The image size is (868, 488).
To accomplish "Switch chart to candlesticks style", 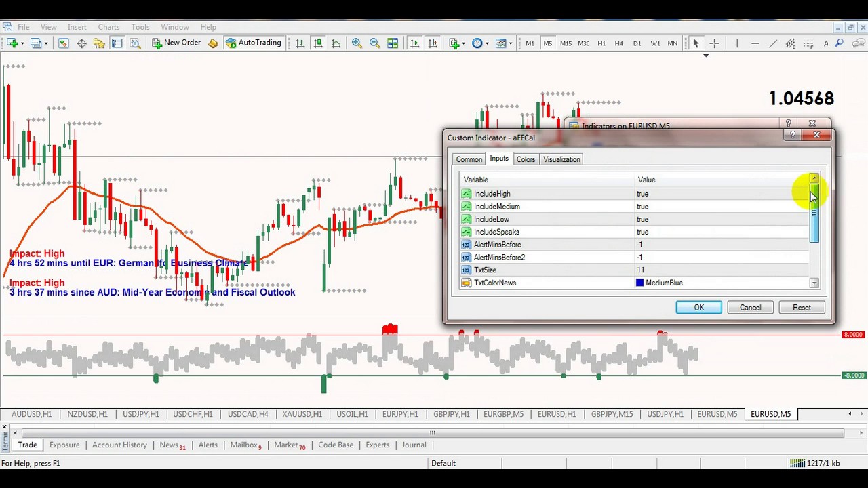I will tap(317, 43).
